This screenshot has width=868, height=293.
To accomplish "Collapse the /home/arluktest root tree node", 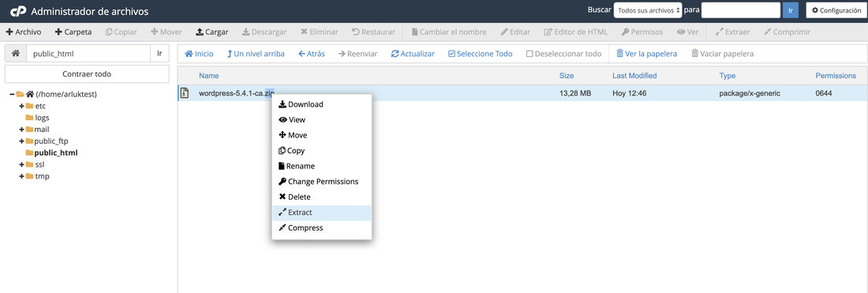I will (12, 94).
